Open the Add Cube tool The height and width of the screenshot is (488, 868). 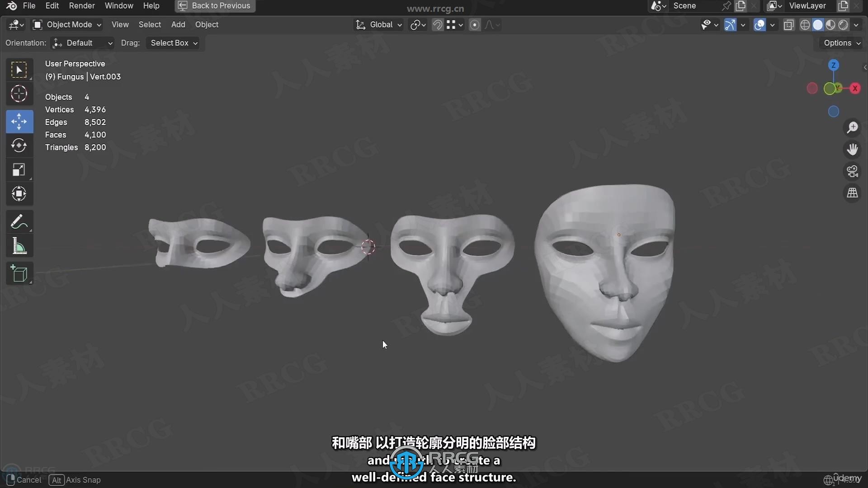tap(19, 273)
